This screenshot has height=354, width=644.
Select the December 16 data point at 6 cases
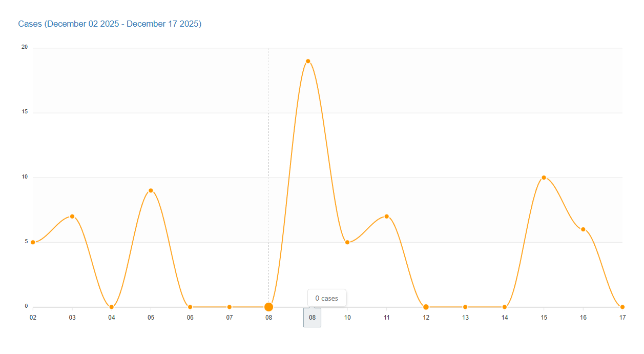pyautogui.click(x=583, y=229)
